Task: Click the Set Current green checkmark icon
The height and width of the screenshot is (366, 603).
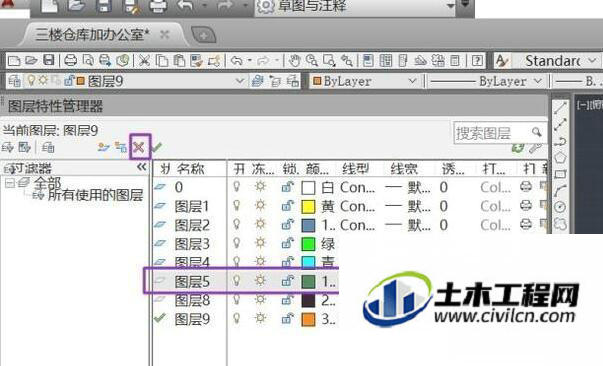Action: point(157,147)
